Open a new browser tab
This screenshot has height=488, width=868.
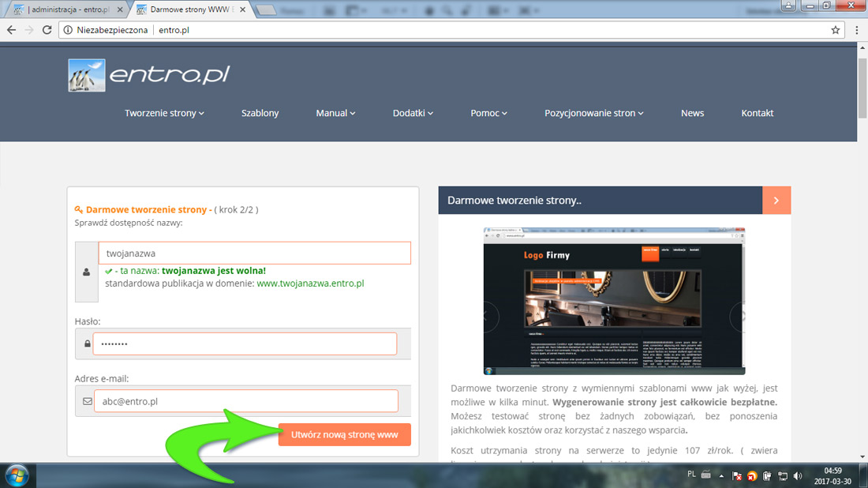click(x=266, y=10)
